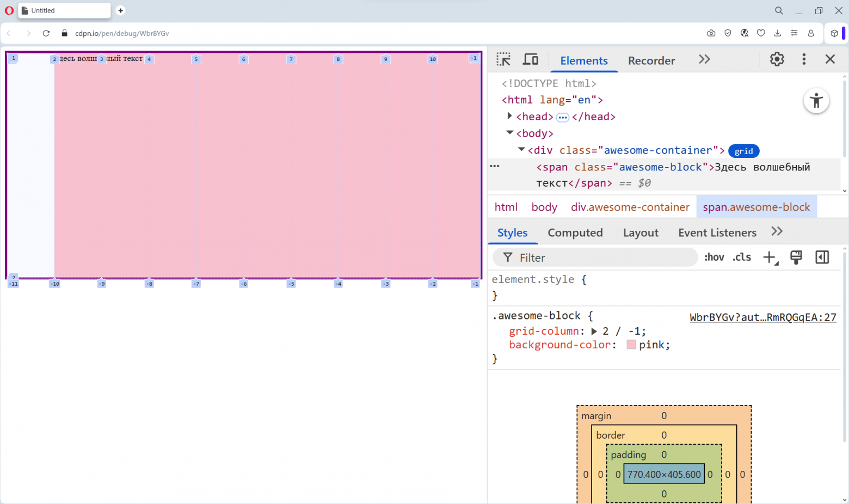Viewport: 849px width, 504px height.
Task: Click the accessibility icon in Elements panel
Action: (x=816, y=101)
